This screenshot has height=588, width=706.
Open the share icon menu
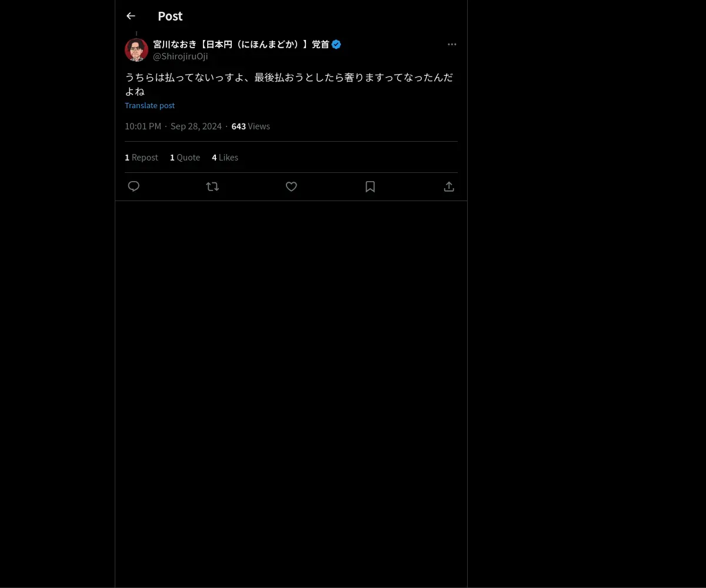(449, 186)
